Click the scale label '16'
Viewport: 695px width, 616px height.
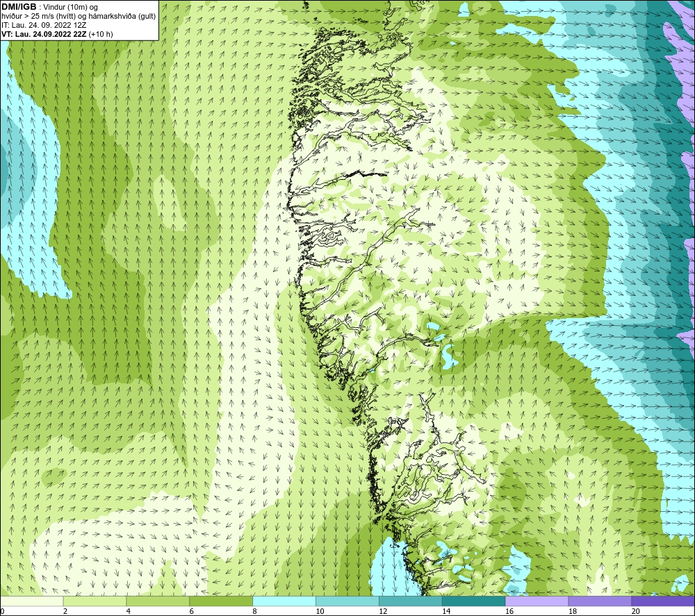pos(509,612)
